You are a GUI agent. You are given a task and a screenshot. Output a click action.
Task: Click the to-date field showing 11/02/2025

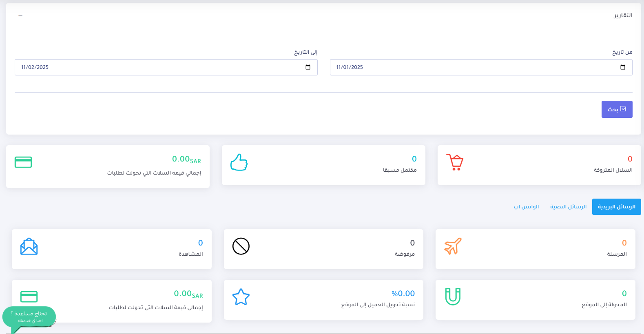click(155, 67)
